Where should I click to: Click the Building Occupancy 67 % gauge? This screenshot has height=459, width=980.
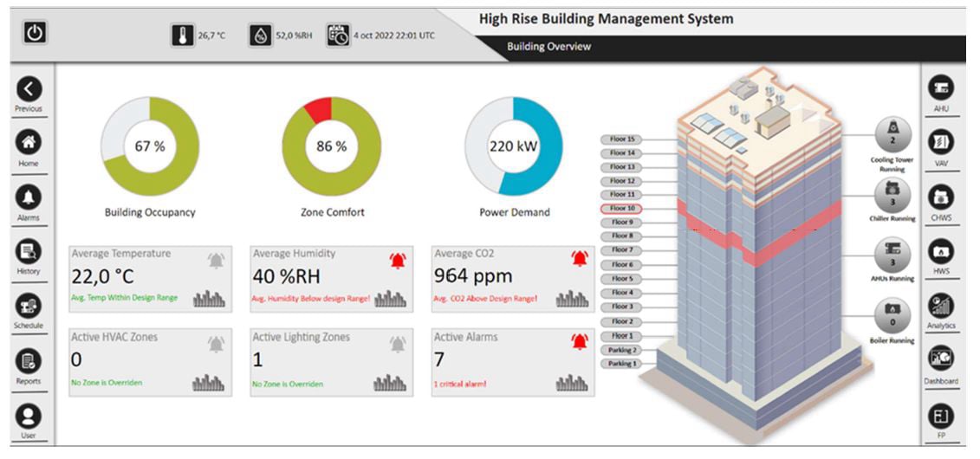pyautogui.click(x=150, y=146)
